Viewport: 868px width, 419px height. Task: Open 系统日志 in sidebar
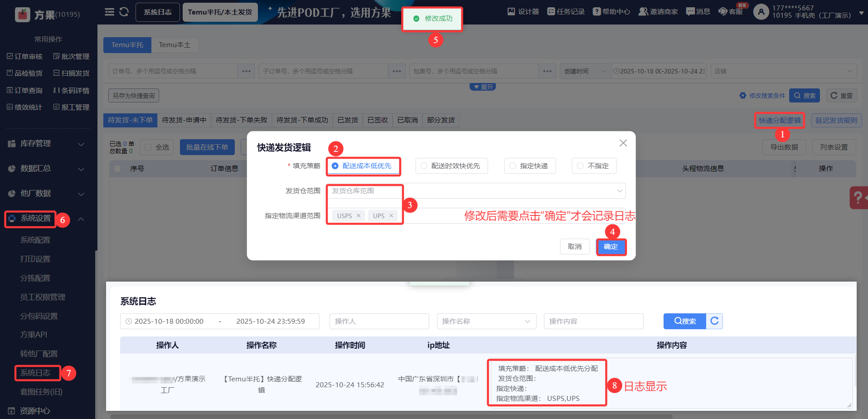[35, 373]
